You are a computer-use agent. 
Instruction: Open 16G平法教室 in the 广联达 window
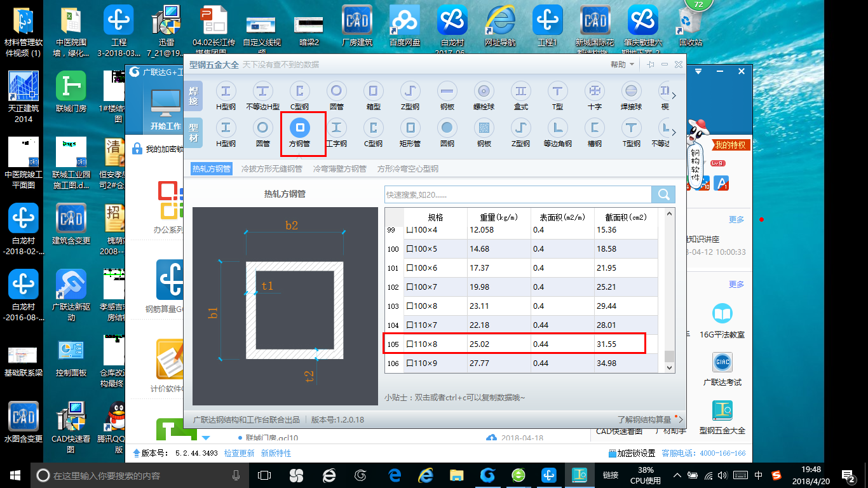tap(722, 321)
